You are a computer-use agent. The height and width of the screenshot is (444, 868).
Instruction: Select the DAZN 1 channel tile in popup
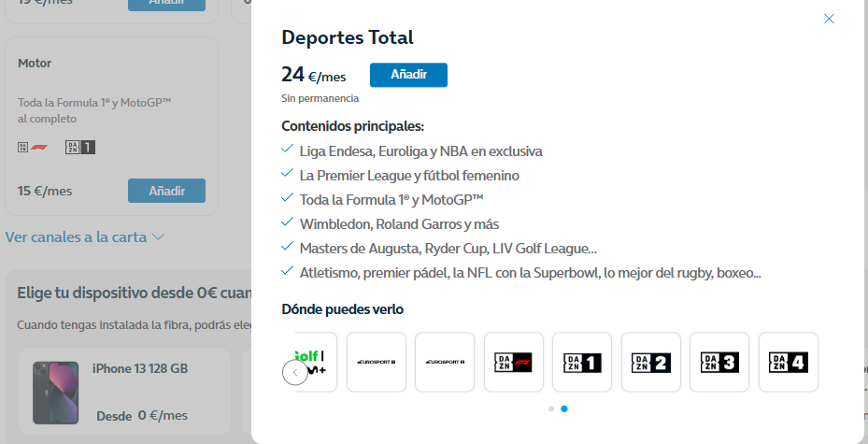pos(582,362)
